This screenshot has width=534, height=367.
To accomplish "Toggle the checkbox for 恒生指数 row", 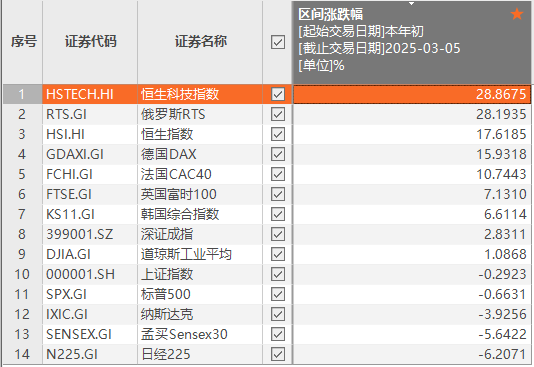I will 278,134.
